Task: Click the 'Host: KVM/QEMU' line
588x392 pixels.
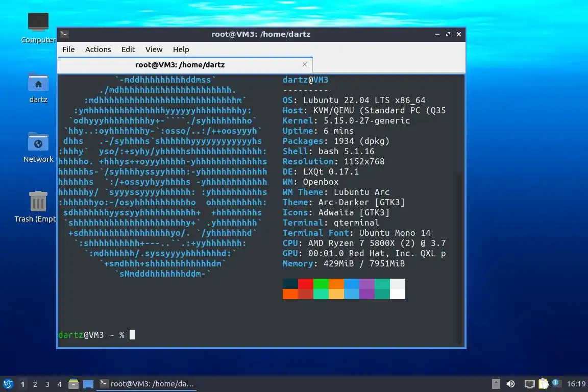Action: 364,111
